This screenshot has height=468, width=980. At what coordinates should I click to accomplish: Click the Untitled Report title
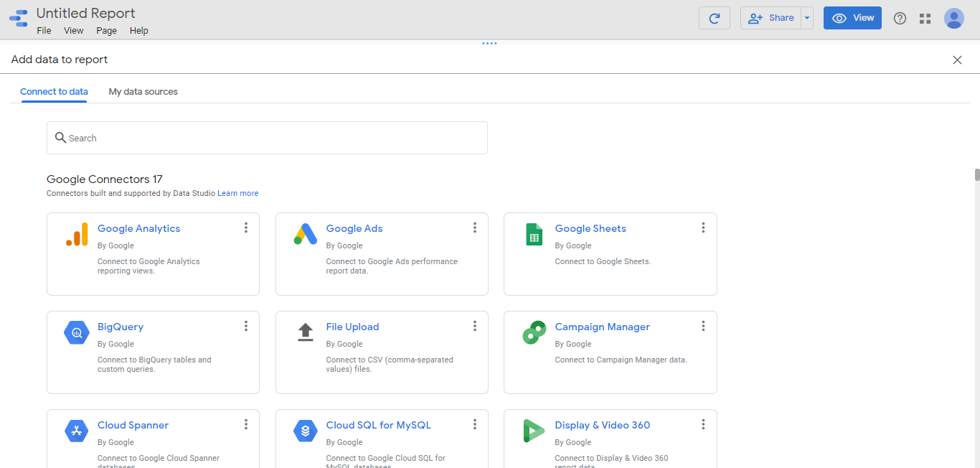[85, 13]
